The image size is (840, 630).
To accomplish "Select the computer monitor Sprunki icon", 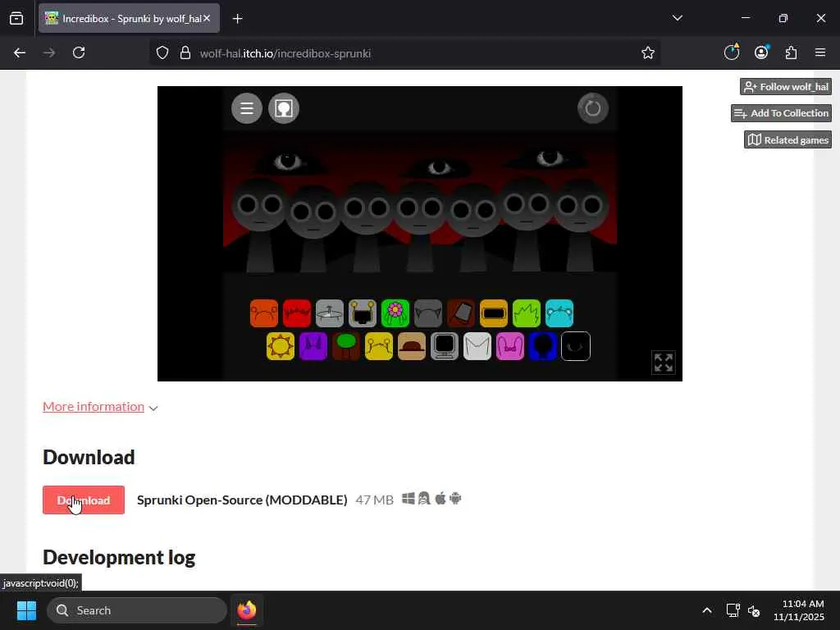I will 445,346.
